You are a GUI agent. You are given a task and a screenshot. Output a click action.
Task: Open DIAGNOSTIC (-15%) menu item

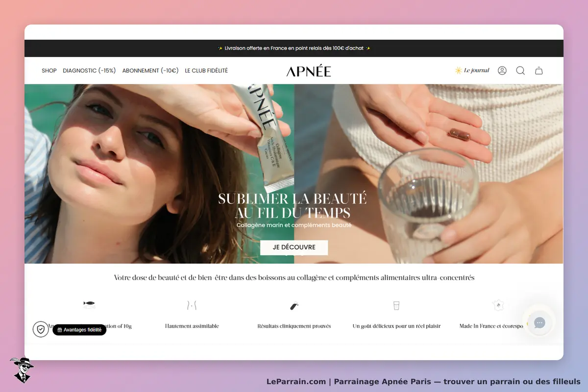(89, 71)
